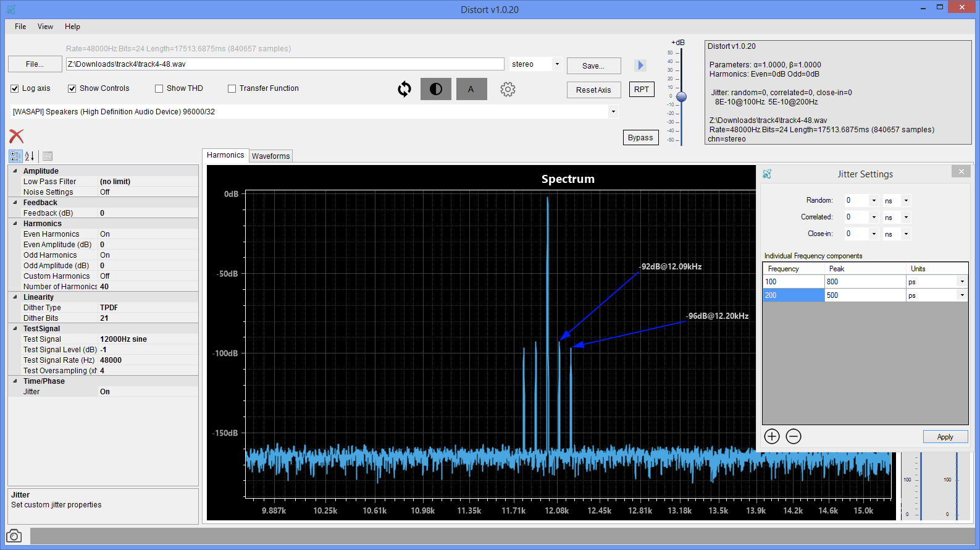Image resolution: width=980 pixels, height=550 pixels.
Task: Remove frequency component with minus icon
Action: tap(794, 436)
